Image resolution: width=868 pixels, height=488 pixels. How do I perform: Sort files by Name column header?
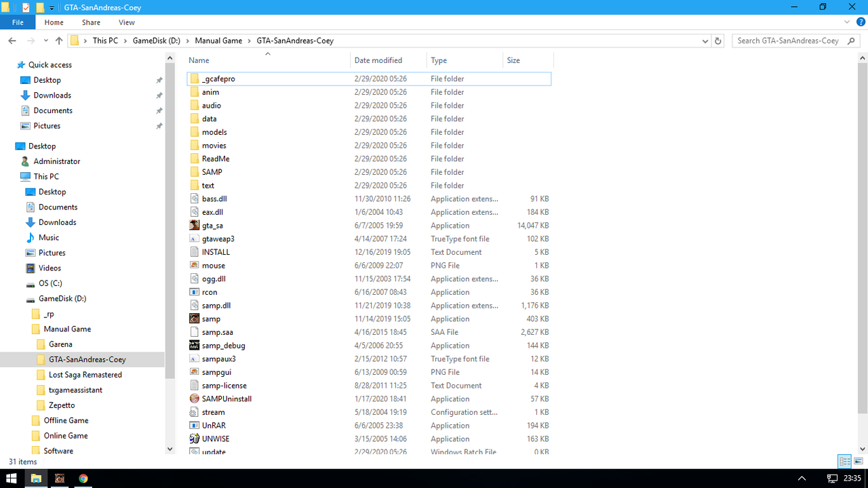267,60
